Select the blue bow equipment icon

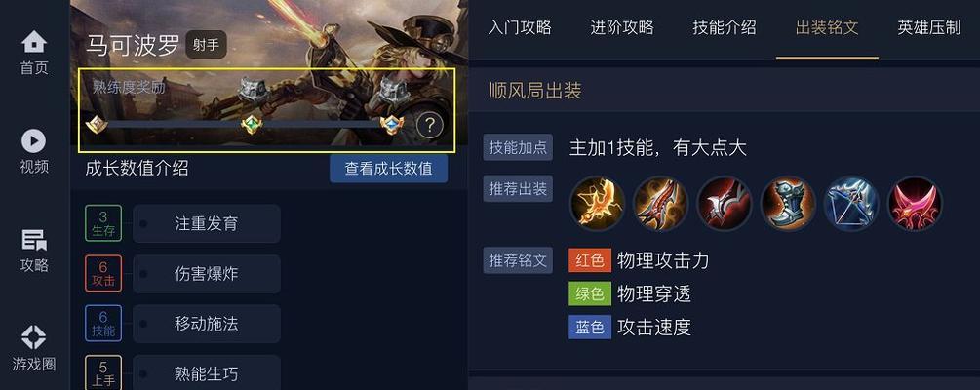[851, 204]
